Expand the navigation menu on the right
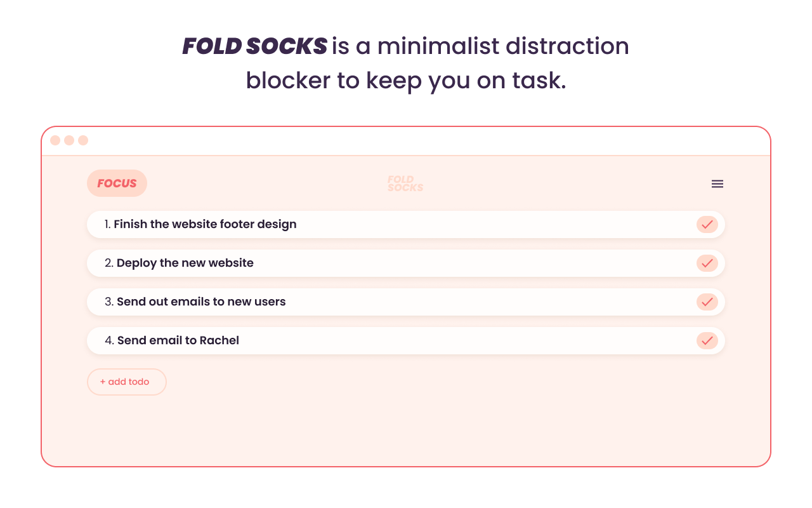The height and width of the screenshot is (508, 812). [717, 184]
